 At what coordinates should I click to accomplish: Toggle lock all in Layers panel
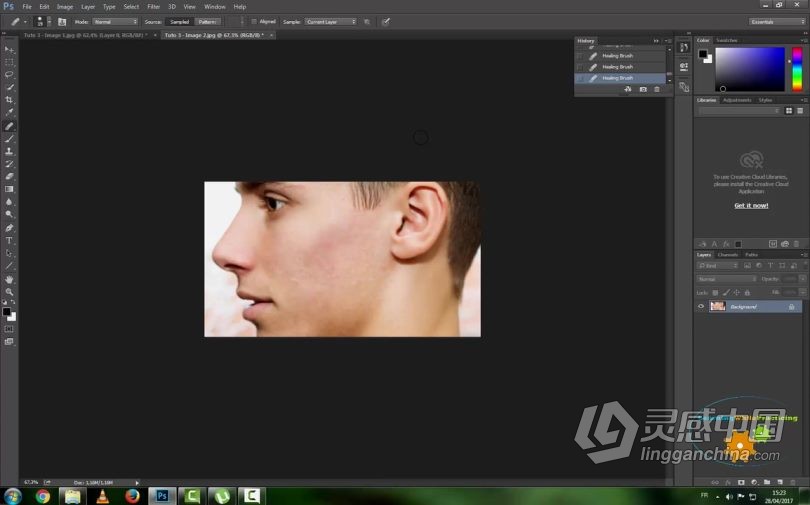tap(747, 293)
